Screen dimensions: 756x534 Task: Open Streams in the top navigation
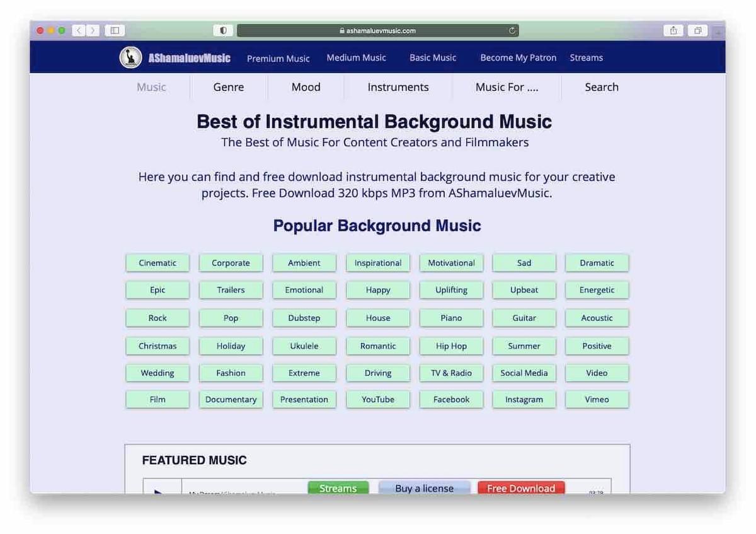coord(586,57)
